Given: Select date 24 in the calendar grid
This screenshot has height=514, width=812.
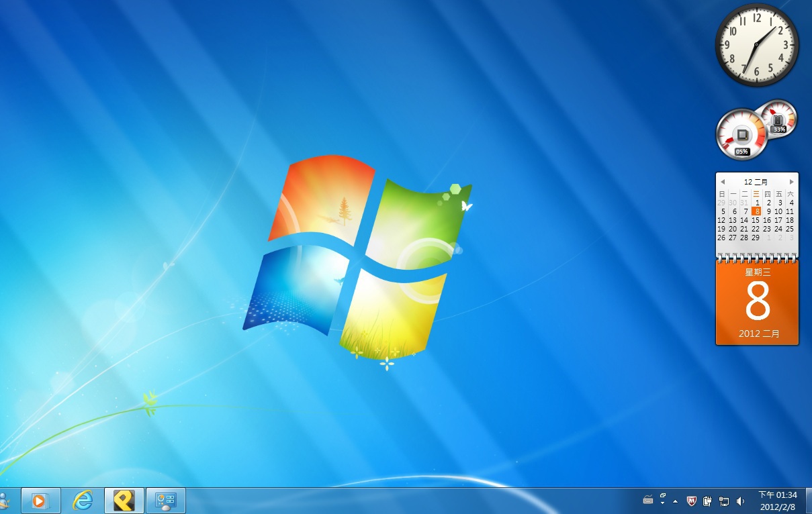Looking at the screenshot, I should [780, 228].
